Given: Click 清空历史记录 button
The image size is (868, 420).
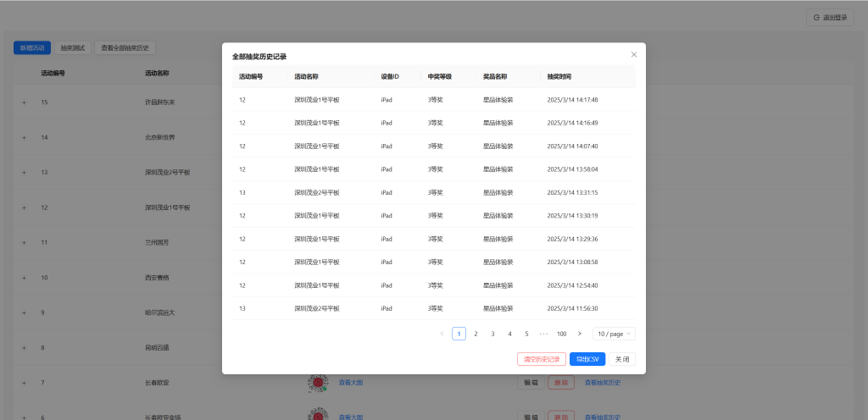Looking at the screenshot, I should pyautogui.click(x=542, y=359).
